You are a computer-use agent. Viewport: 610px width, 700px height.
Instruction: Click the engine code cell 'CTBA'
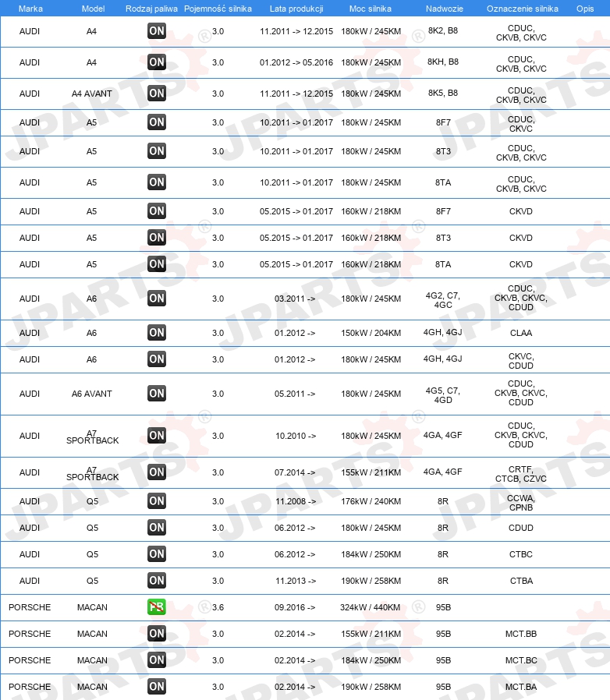[x=521, y=581]
